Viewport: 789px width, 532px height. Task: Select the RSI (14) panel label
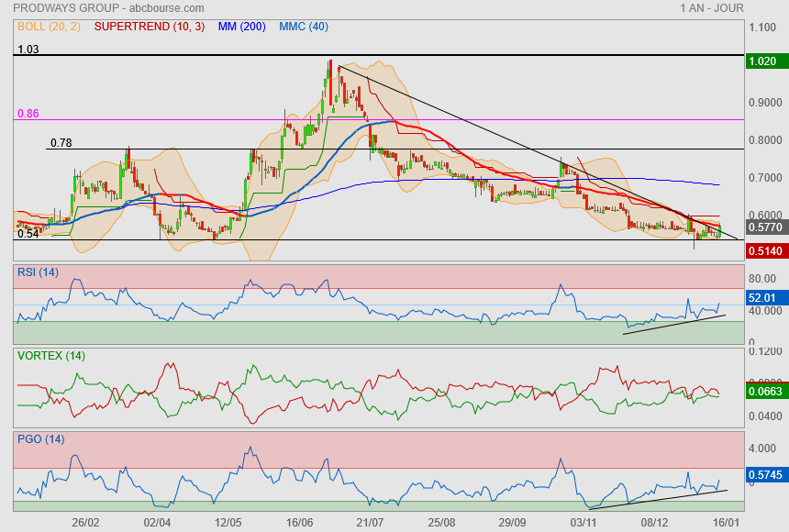click(x=39, y=272)
